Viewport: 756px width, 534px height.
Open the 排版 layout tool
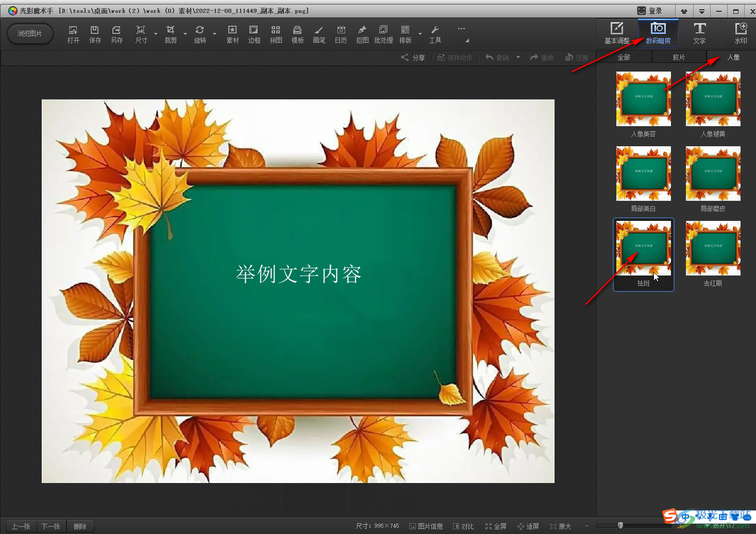click(x=406, y=35)
